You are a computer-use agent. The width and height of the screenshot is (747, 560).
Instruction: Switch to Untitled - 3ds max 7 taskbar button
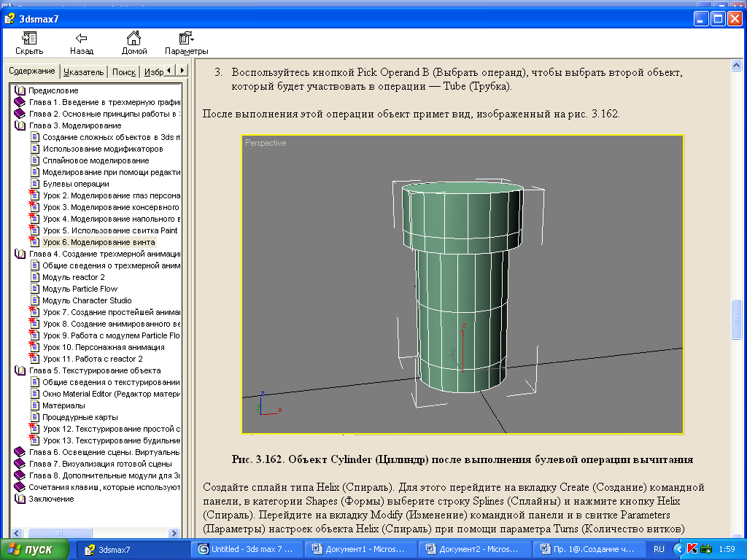[x=247, y=549]
